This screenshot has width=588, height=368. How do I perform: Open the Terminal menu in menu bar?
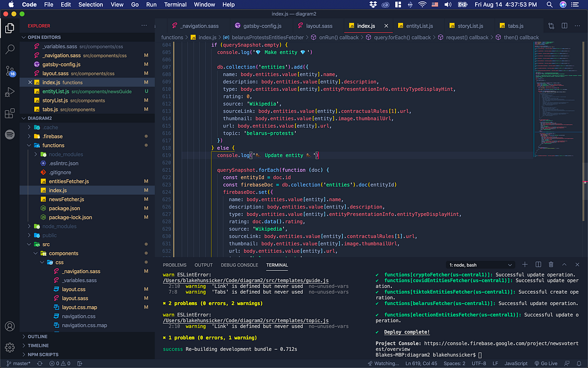pos(175,5)
